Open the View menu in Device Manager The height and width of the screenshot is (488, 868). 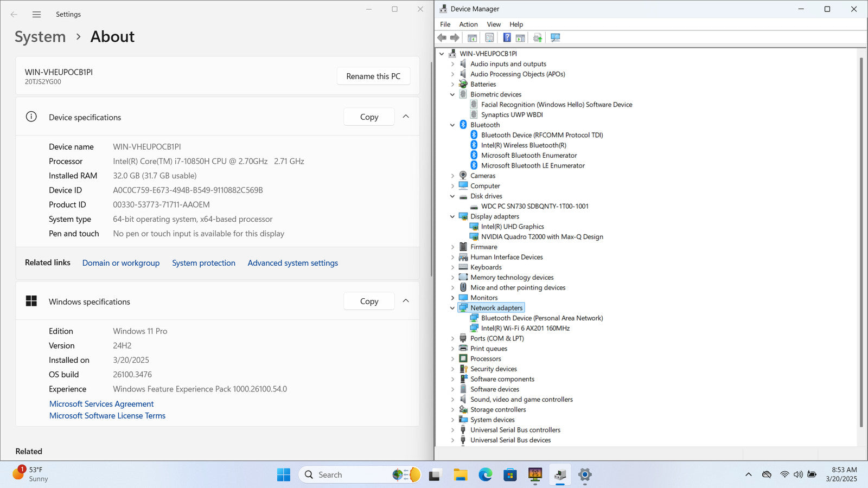pos(493,24)
